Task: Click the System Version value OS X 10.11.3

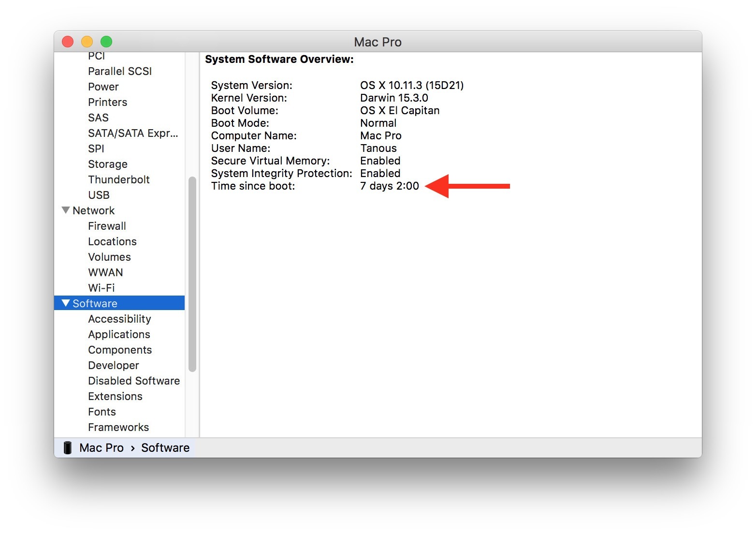Action: [x=412, y=85]
